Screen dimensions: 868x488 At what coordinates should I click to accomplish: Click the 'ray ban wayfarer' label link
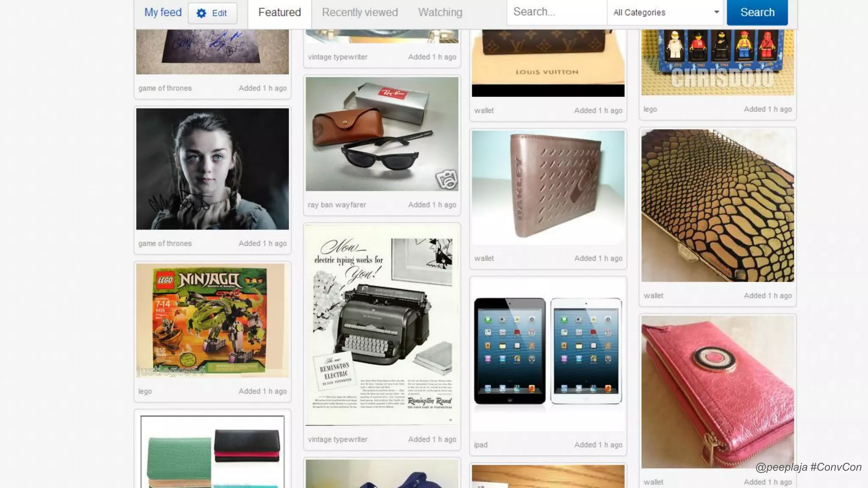pos(337,205)
